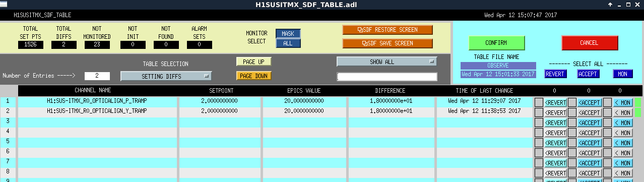
Task: Click REVERT in row 4
Action: click(x=555, y=133)
